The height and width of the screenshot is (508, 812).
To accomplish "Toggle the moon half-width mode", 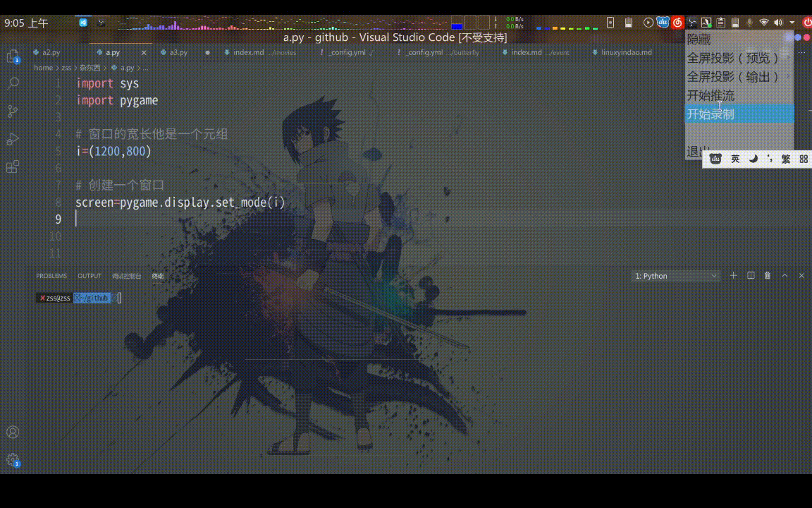I will pos(753,159).
